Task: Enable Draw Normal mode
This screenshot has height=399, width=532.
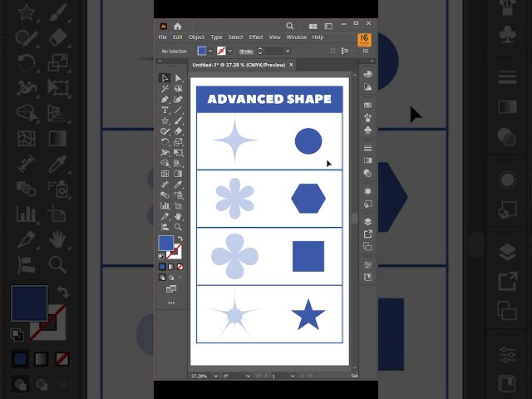Action: point(162,278)
